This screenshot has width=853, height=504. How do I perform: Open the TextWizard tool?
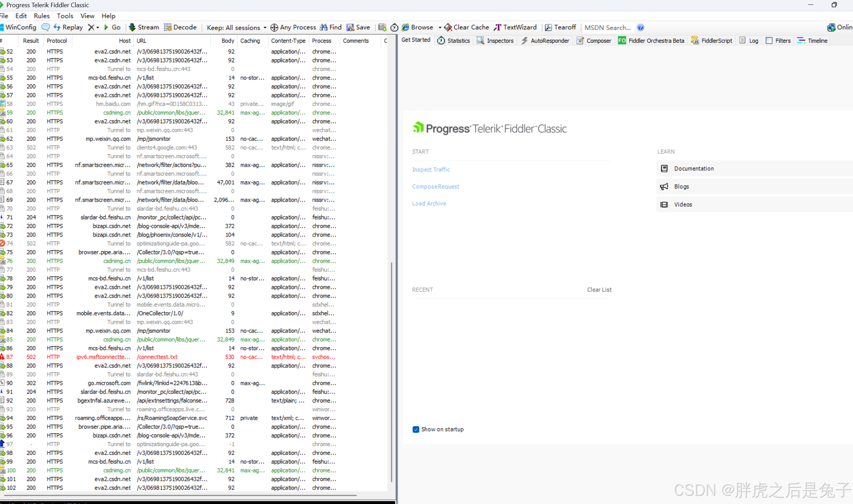(x=515, y=27)
